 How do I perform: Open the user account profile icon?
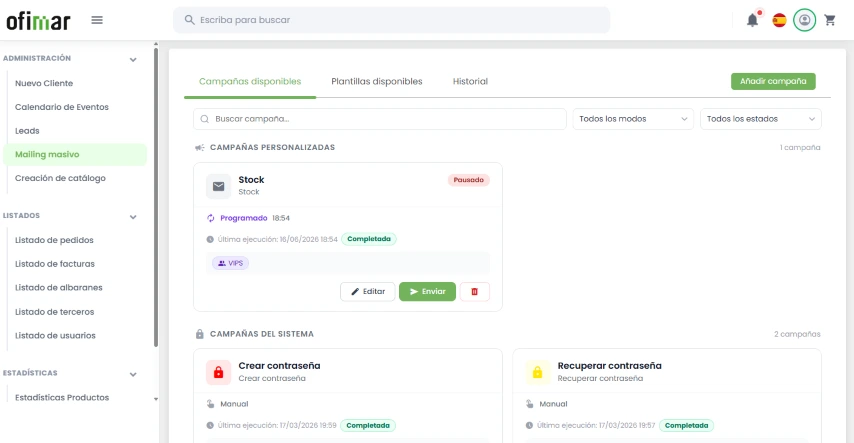point(804,20)
